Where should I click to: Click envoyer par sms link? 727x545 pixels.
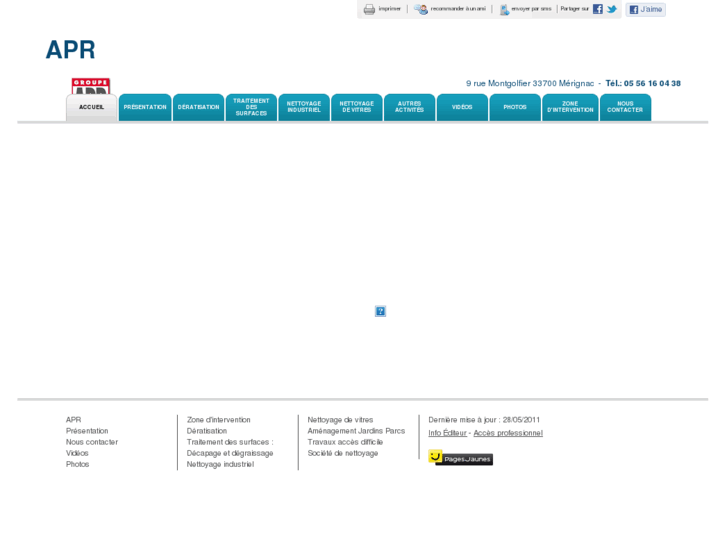pyautogui.click(x=531, y=9)
